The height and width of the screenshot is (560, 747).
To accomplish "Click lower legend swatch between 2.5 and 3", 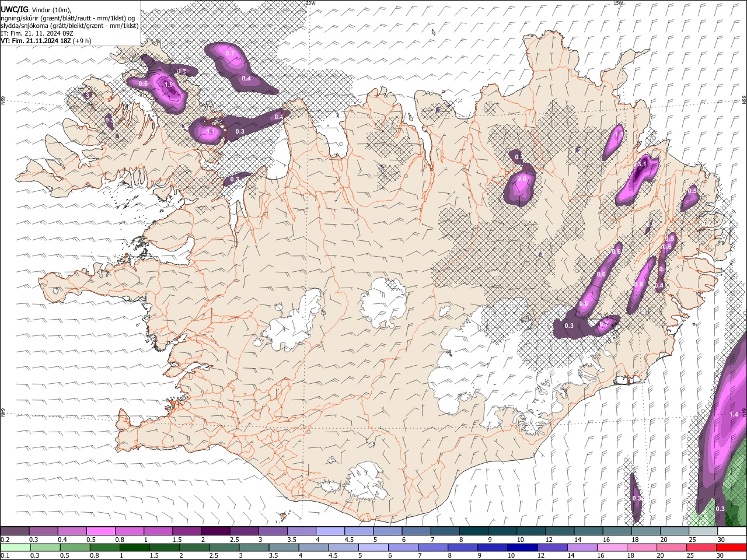I will (224, 547).
